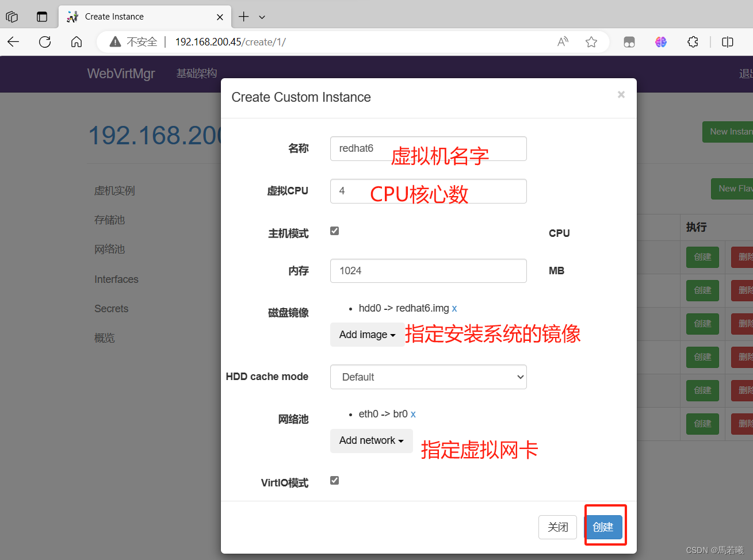This screenshot has height=560, width=753.
Task: Close the Create Instance browser tab
Action: pyautogui.click(x=220, y=17)
